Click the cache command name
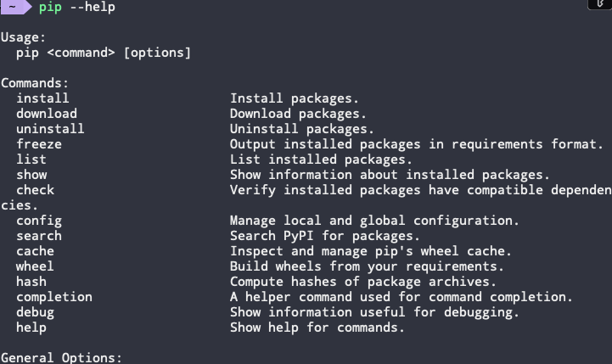The width and height of the screenshot is (612, 364). point(35,251)
